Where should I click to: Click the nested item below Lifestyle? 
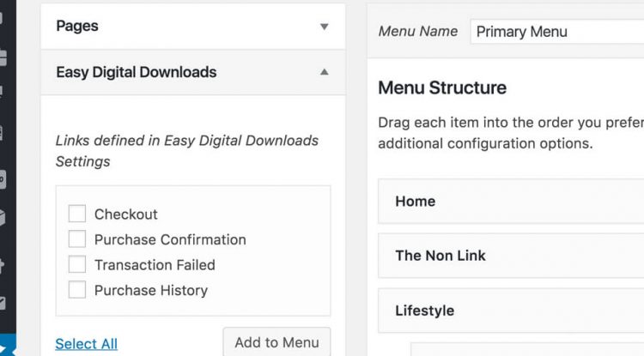527,349
